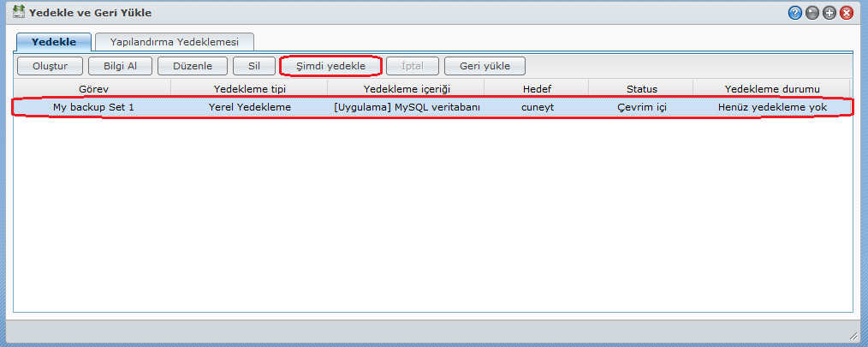
Task: Minimize the window with the gray round icon
Action: point(812,13)
